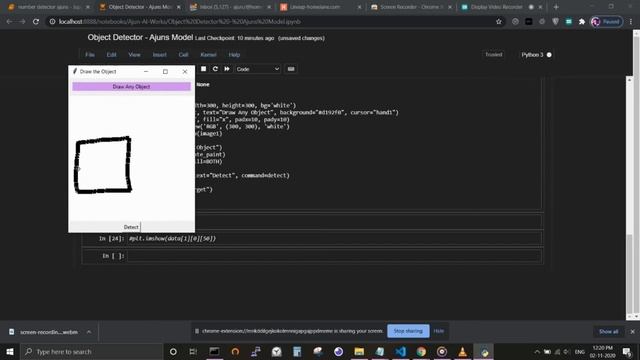Open network settings in the system tray
The image size is (640, 360).
point(557,352)
